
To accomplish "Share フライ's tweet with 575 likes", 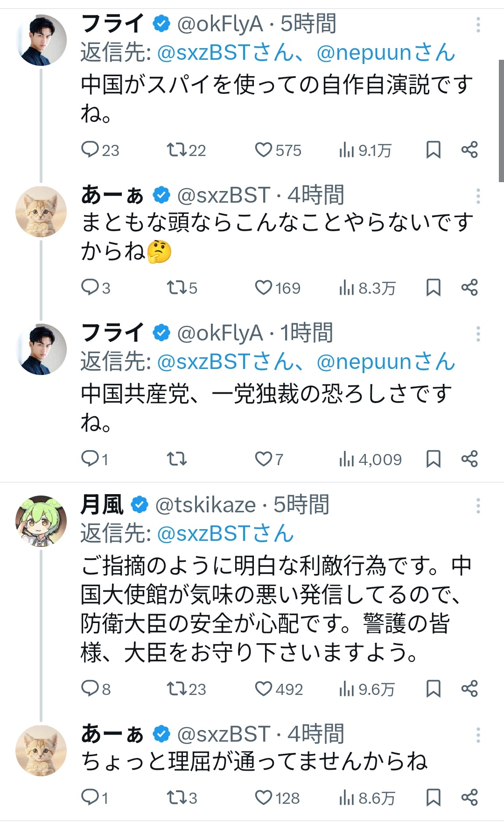I will point(469,150).
